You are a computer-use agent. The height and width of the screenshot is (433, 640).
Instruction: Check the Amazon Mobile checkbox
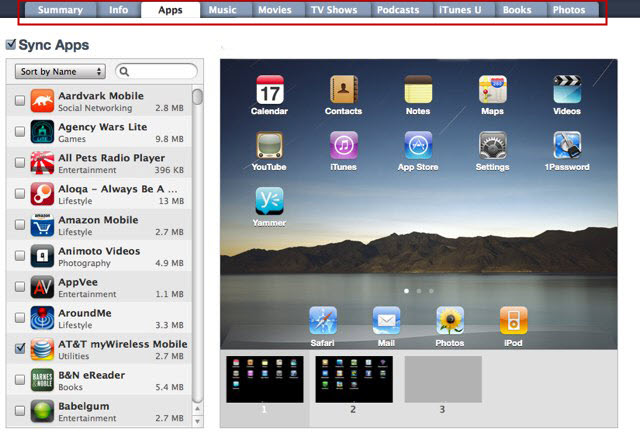pyautogui.click(x=20, y=224)
